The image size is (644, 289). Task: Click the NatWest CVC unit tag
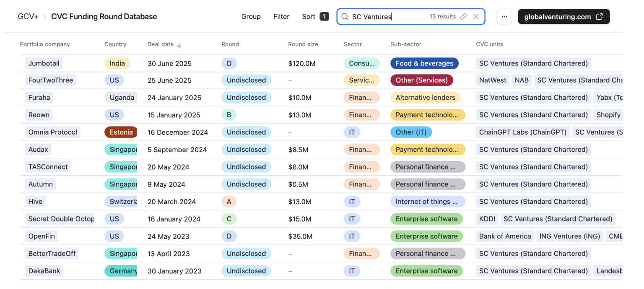pyautogui.click(x=493, y=80)
